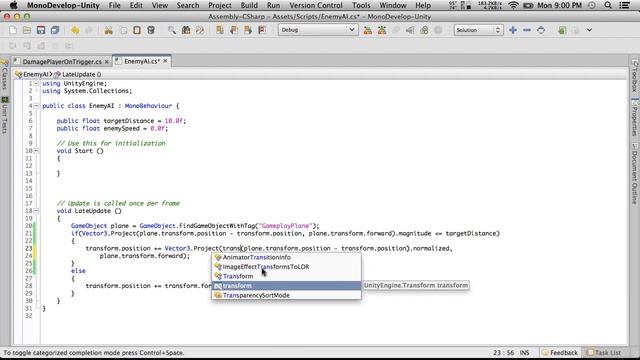Viewport: 640px width, 360px height.
Task: Click the 23 : 56 cursor position indicator
Action: pyautogui.click(x=503, y=353)
